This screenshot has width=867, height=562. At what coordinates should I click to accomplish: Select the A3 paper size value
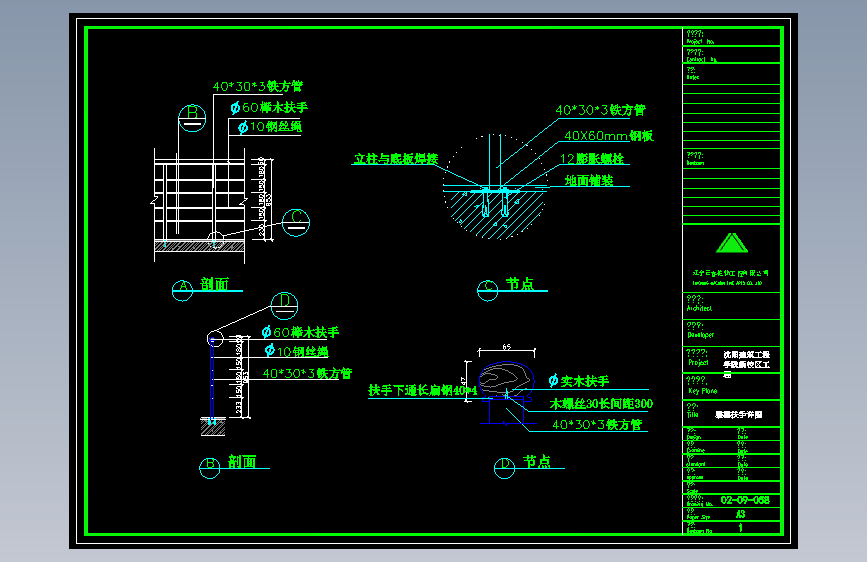point(740,514)
